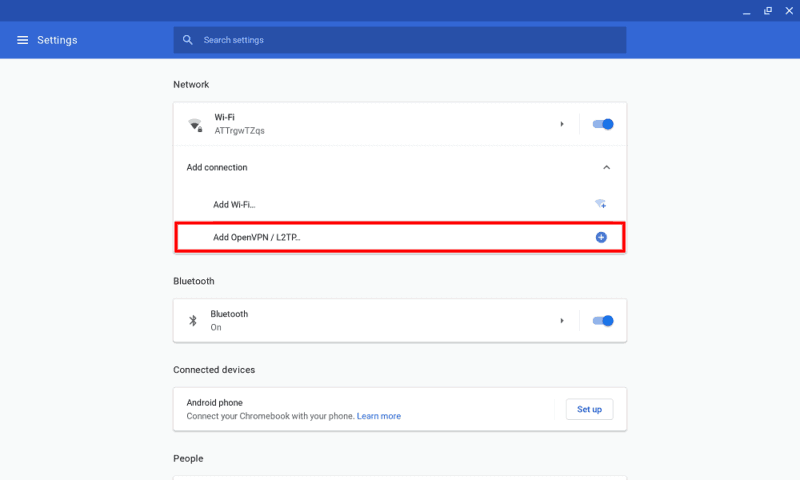Click the Wi-Fi signal icon
The image size is (800, 480).
point(195,124)
